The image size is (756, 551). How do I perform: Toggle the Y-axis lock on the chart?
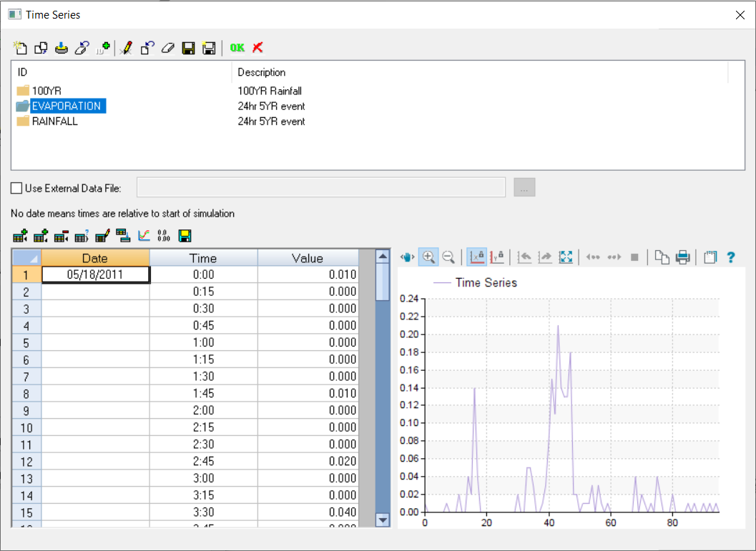[496, 257]
